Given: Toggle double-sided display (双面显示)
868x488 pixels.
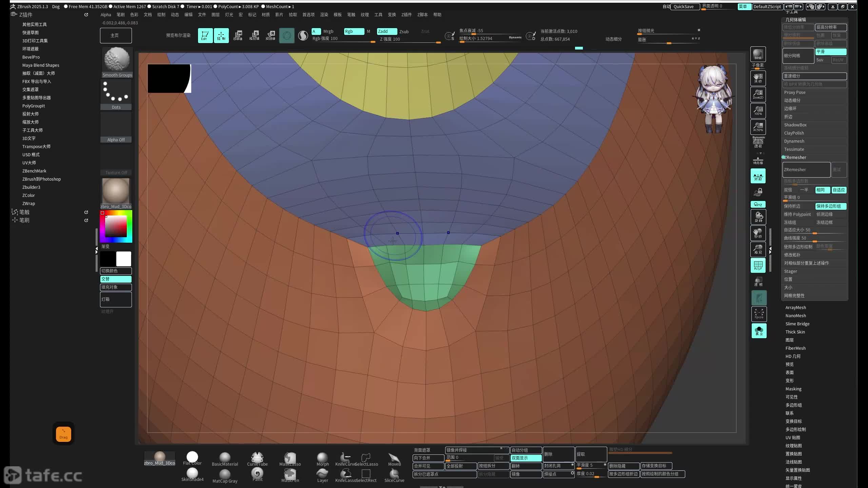Looking at the screenshot, I should pos(526,458).
